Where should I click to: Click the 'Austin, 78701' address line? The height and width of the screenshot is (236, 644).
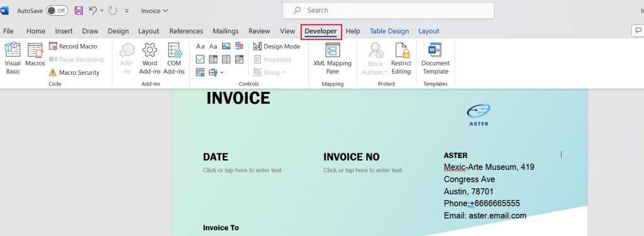(x=469, y=191)
